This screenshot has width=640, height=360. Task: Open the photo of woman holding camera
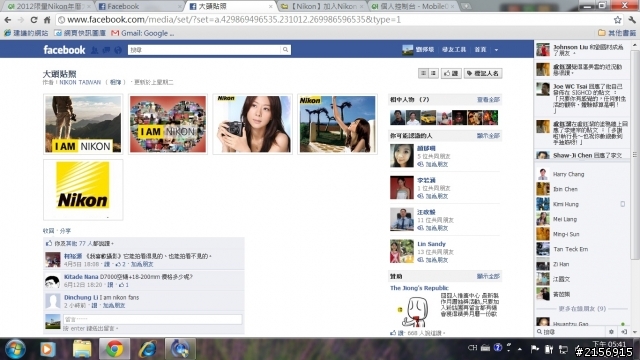(x=252, y=124)
